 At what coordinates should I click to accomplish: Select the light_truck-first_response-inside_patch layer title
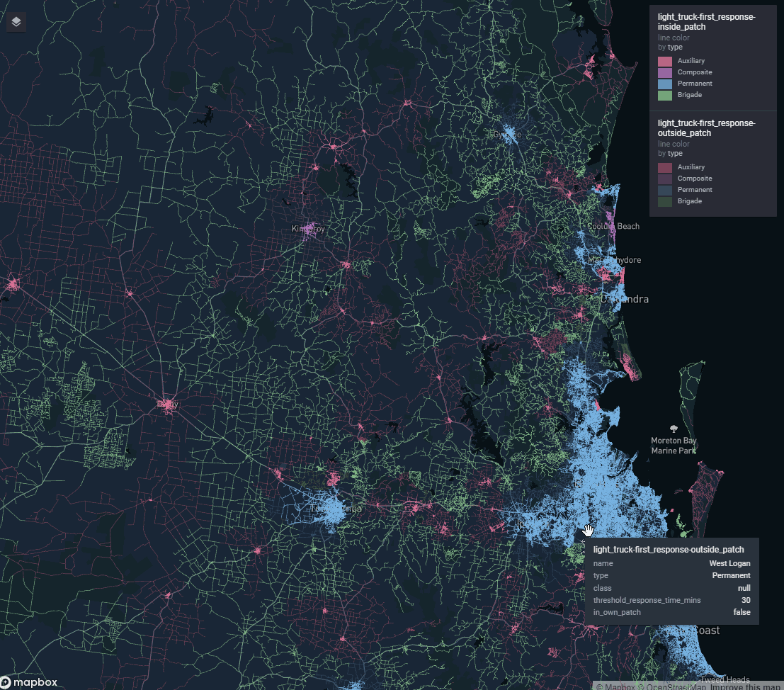pyautogui.click(x=707, y=21)
